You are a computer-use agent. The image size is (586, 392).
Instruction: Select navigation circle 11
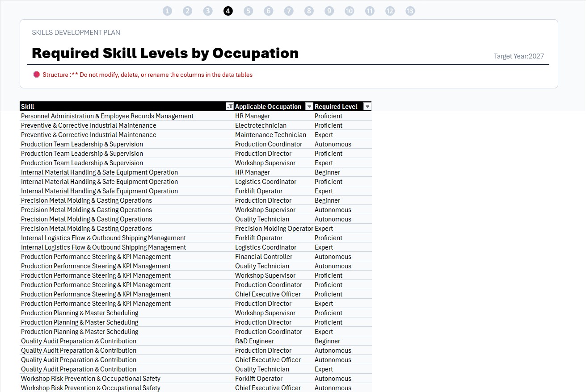tap(370, 11)
